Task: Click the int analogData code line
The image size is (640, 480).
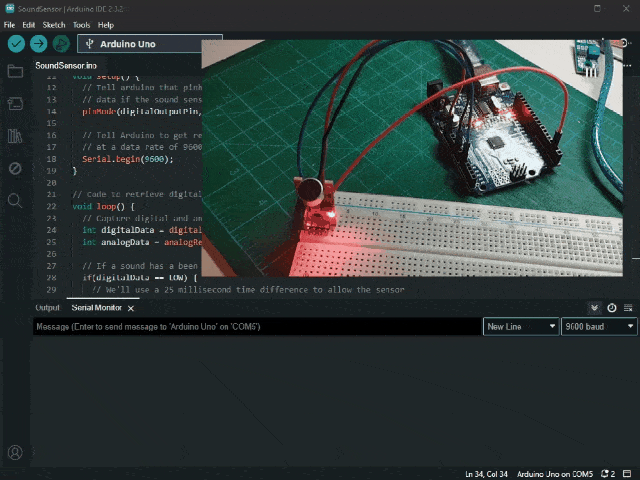Action: point(142,242)
